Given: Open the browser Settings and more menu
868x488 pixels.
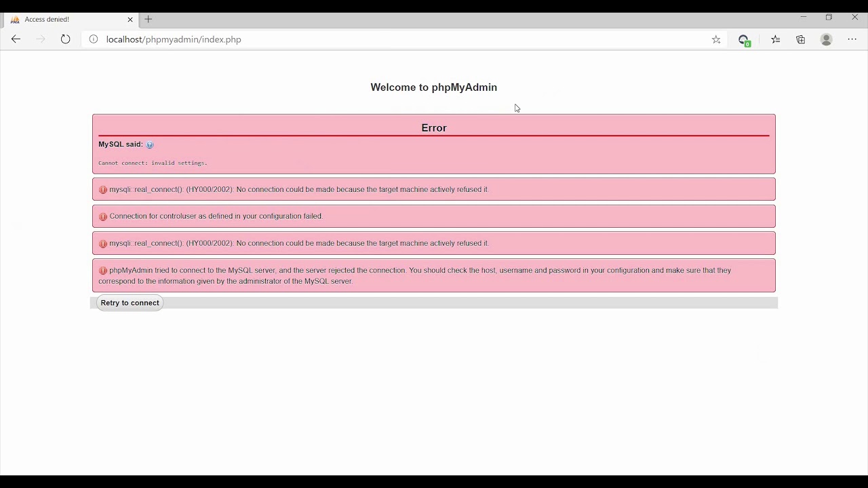Looking at the screenshot, I should [x=852, y=39].
